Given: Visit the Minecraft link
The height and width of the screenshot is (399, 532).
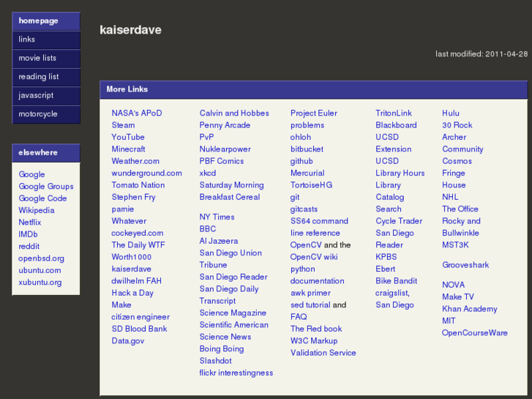Looking at the screenshot, I should [128, 149].
